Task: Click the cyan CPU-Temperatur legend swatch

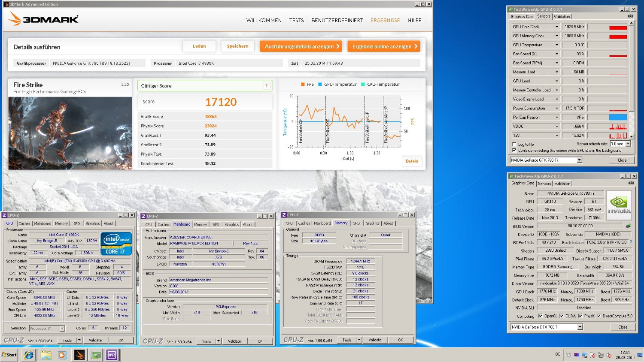Action: tap(363, 84)
